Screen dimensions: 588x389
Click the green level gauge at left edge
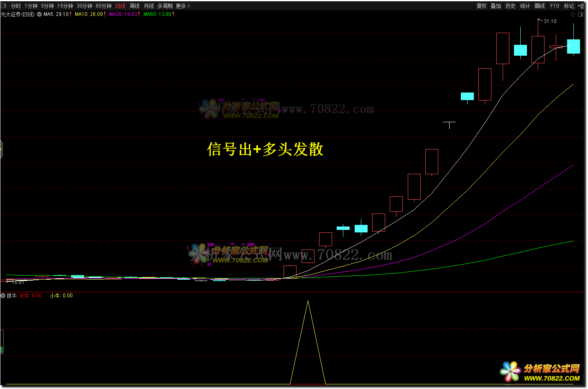click(x=2, y=342)
